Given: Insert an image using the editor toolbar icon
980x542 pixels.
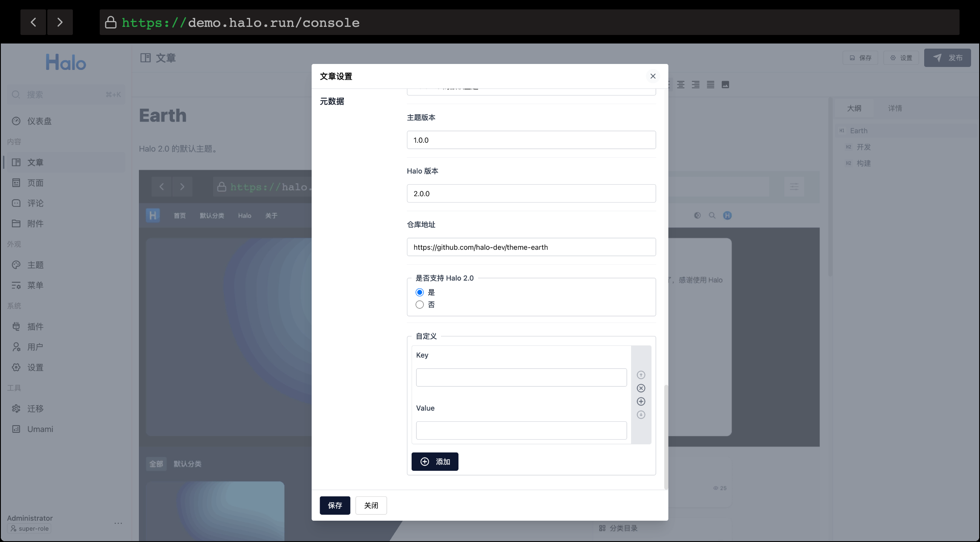Looking at the screenshot, I should [x=725, y=84].
